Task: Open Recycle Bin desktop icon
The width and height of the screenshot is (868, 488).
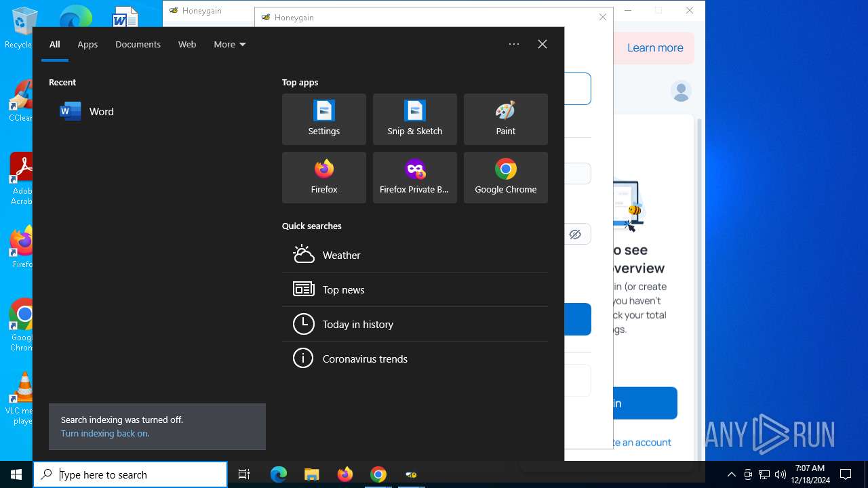Action: (x=19, y=28)
